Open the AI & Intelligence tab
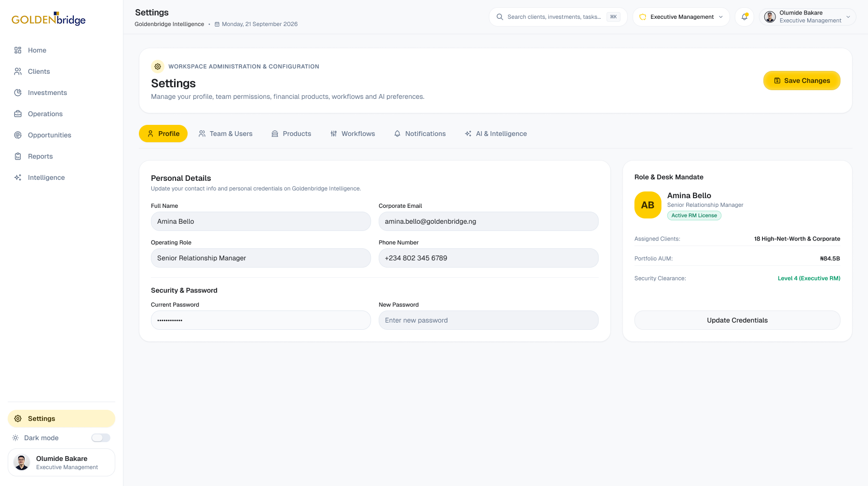868x486 pixels. (496, 134)
